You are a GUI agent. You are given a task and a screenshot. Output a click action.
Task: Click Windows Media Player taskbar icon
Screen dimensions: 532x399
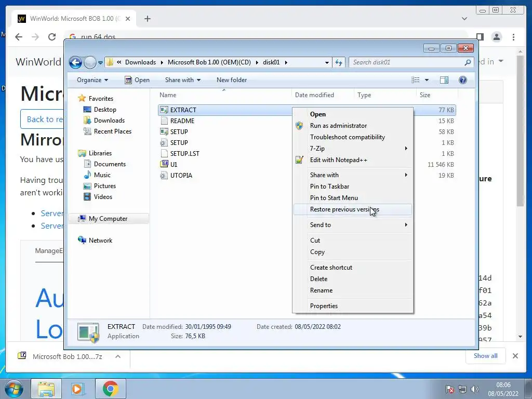click(77, 389)
